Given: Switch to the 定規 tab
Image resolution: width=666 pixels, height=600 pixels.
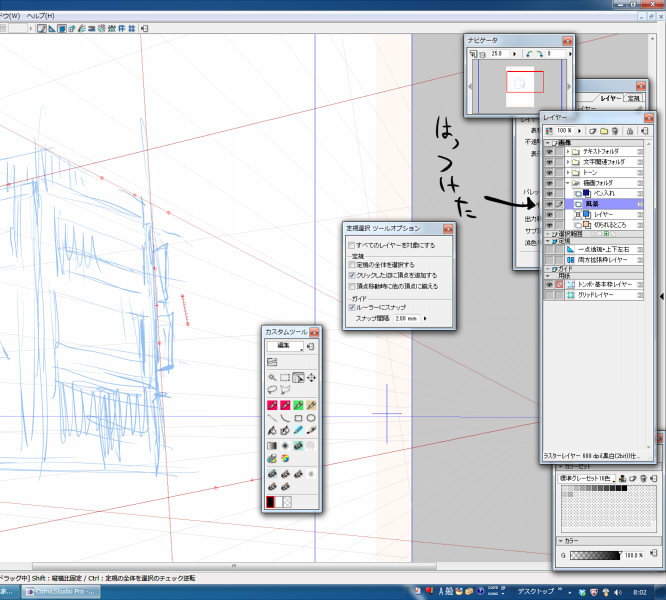Looking at the screenshot, I should pyautogui.click(x=634, y=98).
